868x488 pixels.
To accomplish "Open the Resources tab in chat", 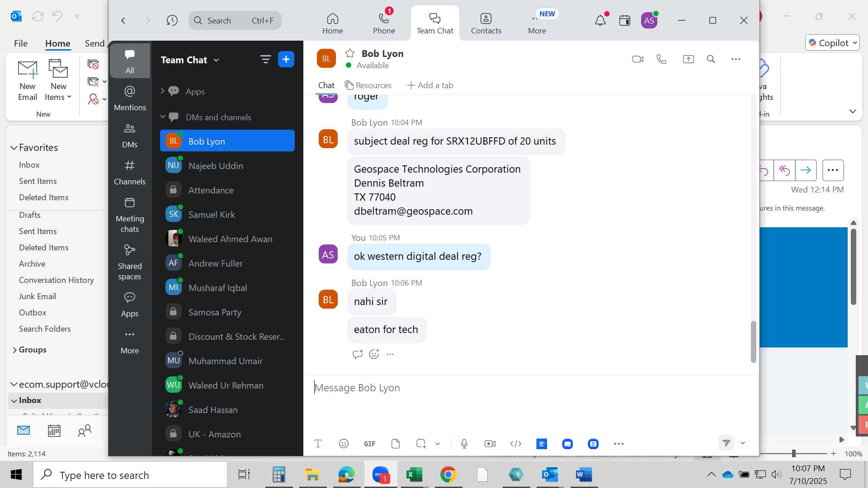I will point(368,85).
